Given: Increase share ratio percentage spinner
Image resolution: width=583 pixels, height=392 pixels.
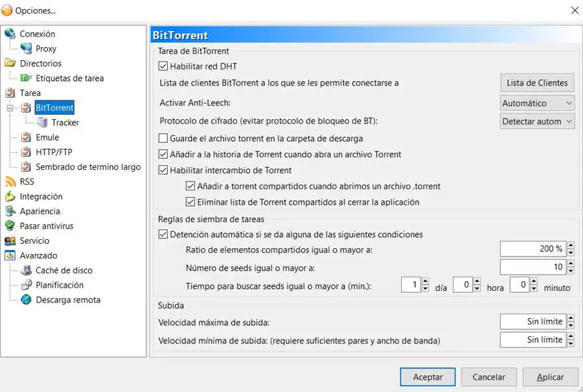Looking at the screenshot, I should click(571, 245).
